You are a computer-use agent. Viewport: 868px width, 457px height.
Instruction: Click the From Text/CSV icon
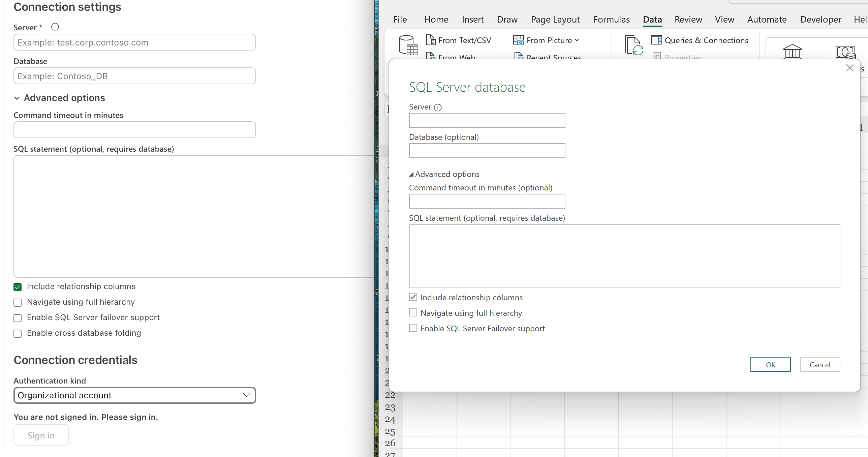pos(431,40)
